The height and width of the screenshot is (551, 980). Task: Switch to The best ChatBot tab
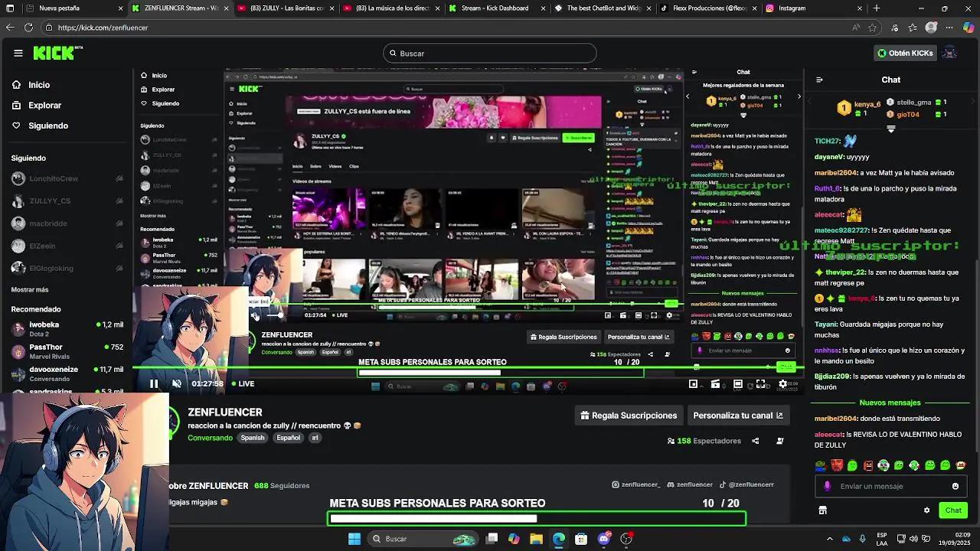pyautogui.click(x=601, y=8)
